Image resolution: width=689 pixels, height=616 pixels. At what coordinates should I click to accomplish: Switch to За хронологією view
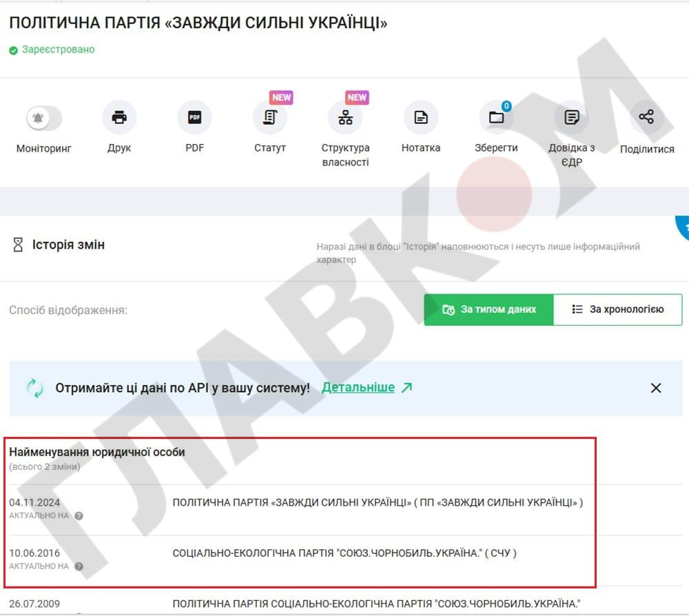coord(617,309)
